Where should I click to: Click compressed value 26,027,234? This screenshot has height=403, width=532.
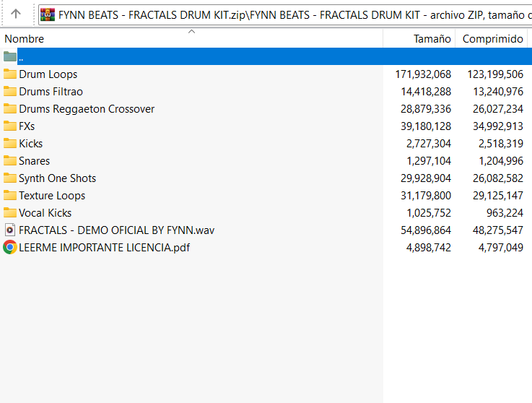point(498,108)
